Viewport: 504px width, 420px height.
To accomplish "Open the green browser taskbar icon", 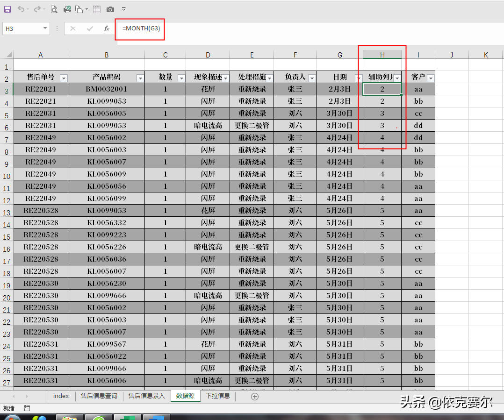I will (x=99, y=418).
